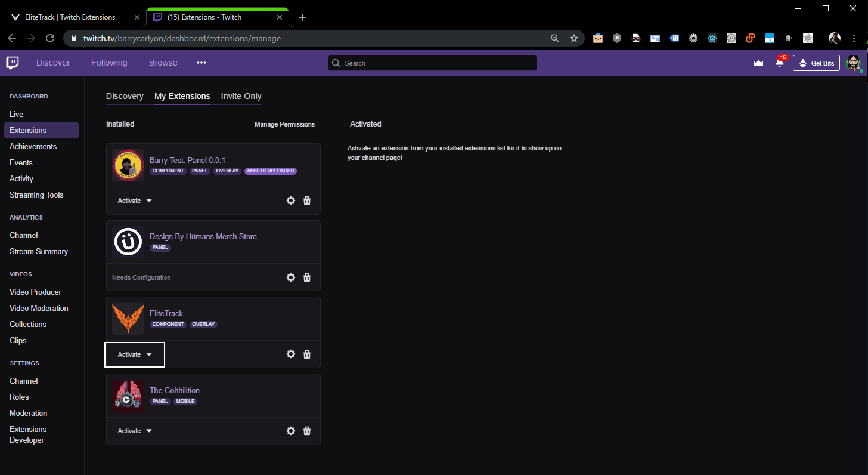Open The Cohhilition settings gear
868x475 pixels.
[291, 431]
